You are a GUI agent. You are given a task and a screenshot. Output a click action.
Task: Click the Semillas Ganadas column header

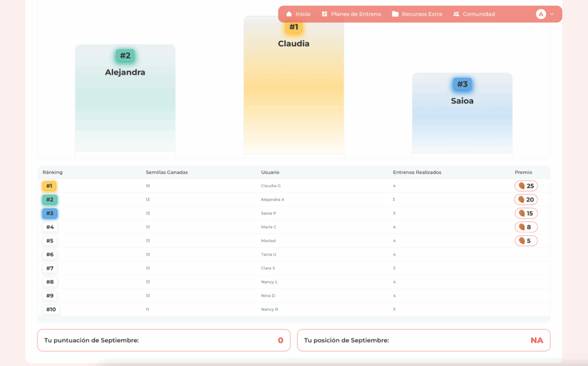pos(167,172)
